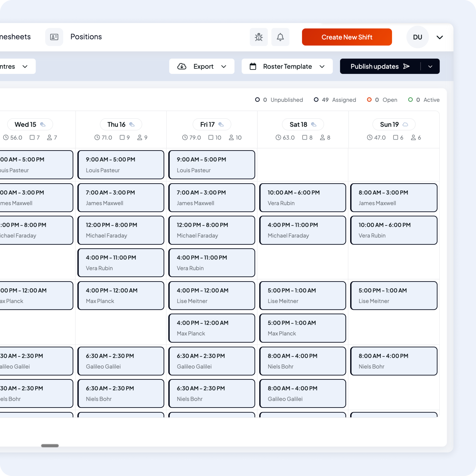Click the person count icon under Thu 16
Viewport: 476px width, 476px height.
coord(140,137)
